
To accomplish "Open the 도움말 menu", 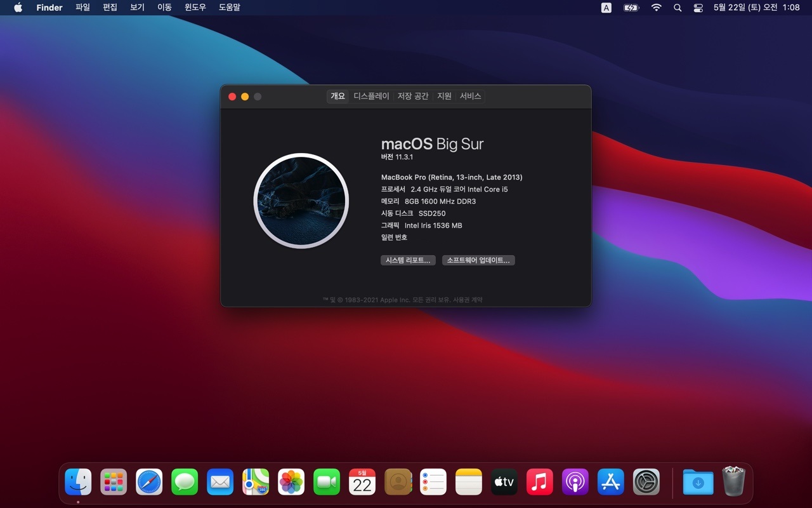I will point(230,8).
